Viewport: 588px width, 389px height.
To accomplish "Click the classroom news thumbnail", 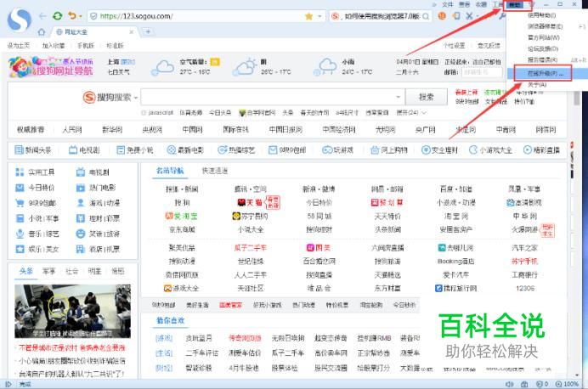I will [x=73, y=311].
